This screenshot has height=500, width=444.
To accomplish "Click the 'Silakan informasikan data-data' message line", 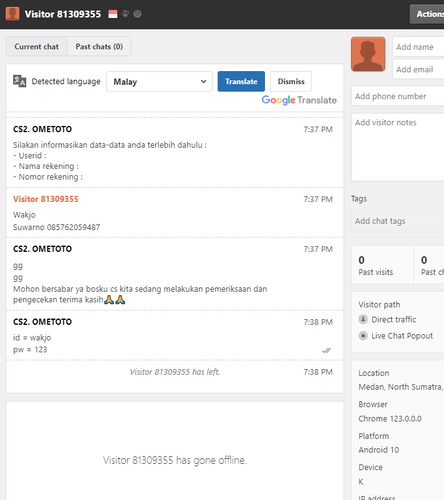I will click(110, 145).
